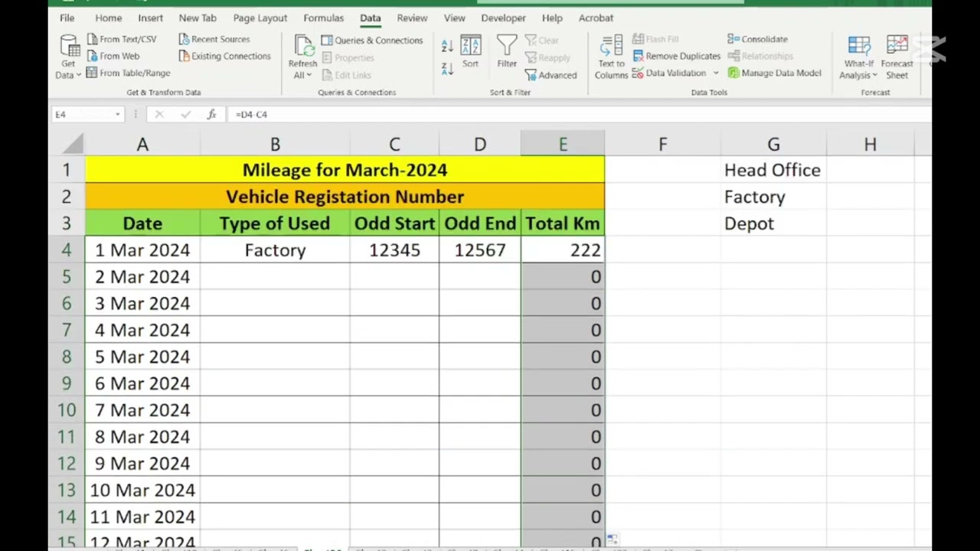
Task: Click the 'Odd End' header cell
Action: 480,223
